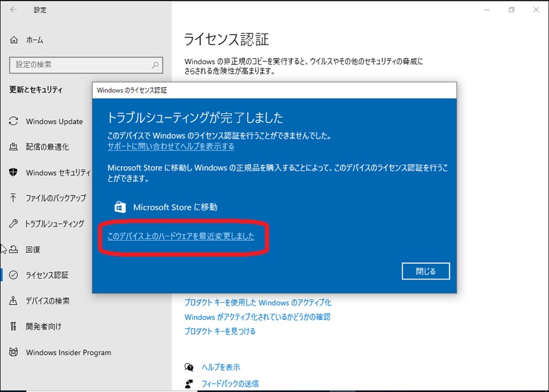Open デバイスの検索 section

pyautogui.click(x=47, y=301)
